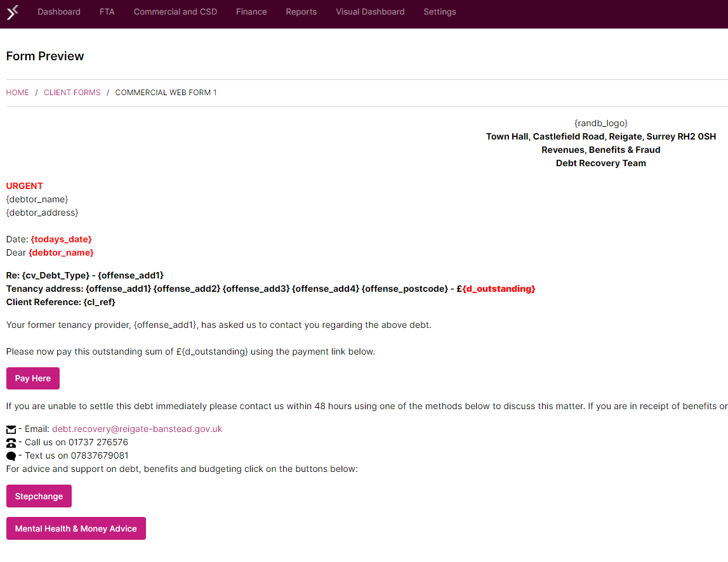Click the speech bubble text icon
Screen dimensions: 728x562
[x=10, y=455]
